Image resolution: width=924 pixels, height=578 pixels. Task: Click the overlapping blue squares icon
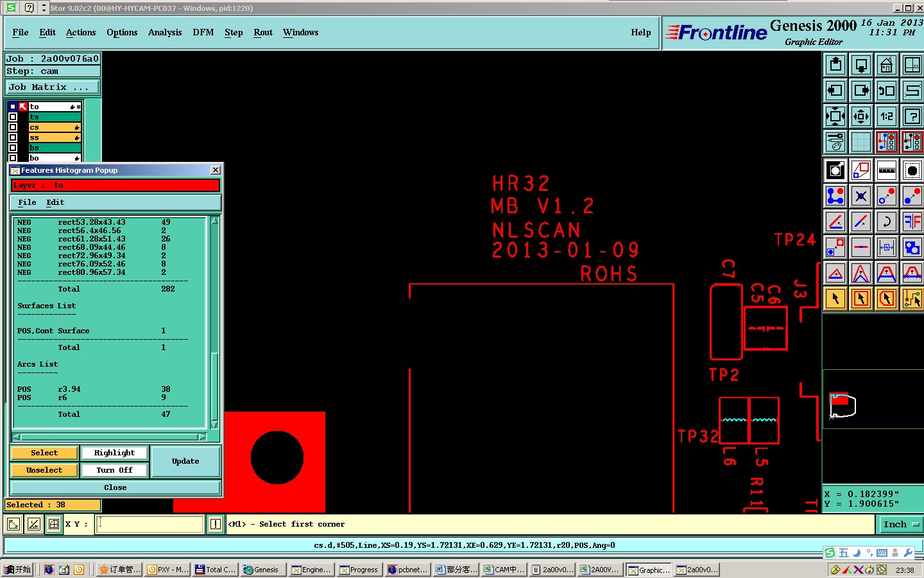point(912,247)
